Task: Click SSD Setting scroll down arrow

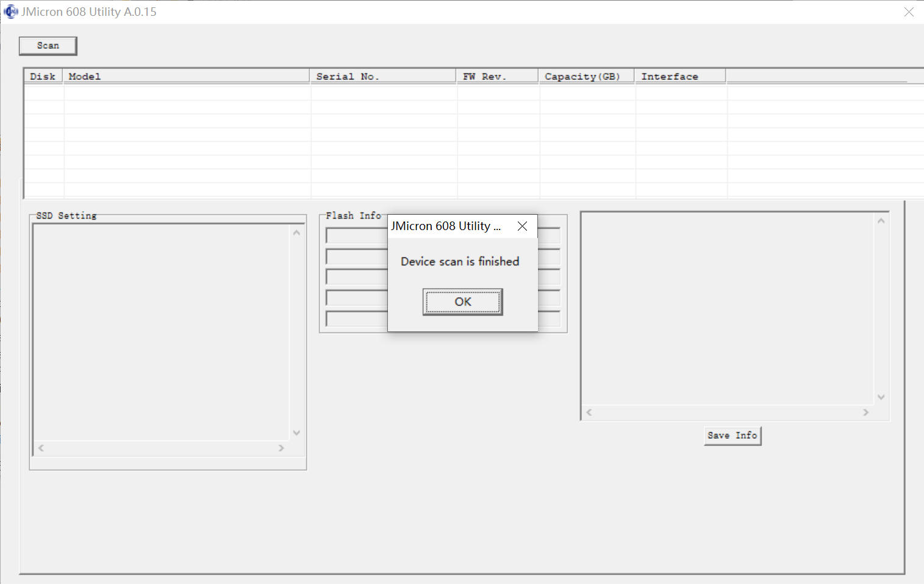Action: [296, 433]
